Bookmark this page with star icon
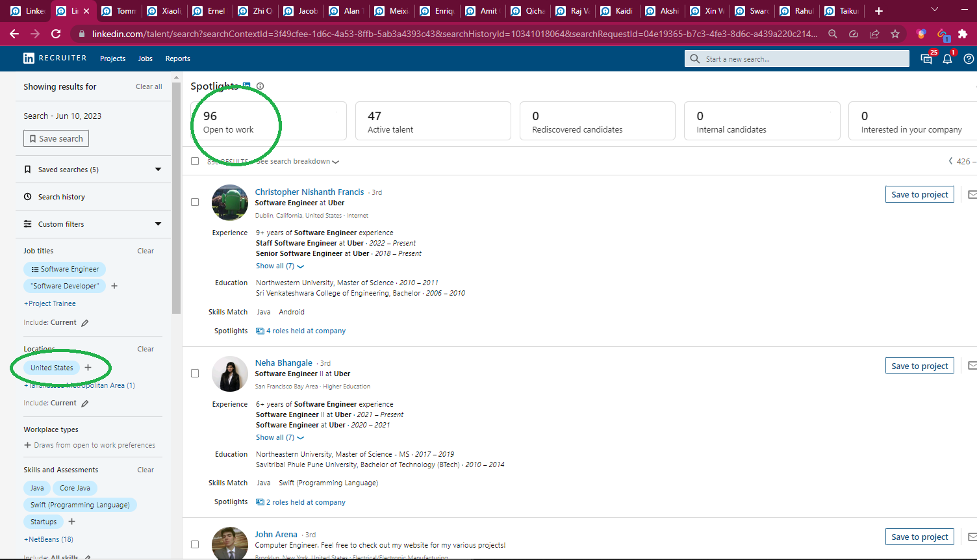This screenshot has height=560, width=977. [x=895, y=34]
